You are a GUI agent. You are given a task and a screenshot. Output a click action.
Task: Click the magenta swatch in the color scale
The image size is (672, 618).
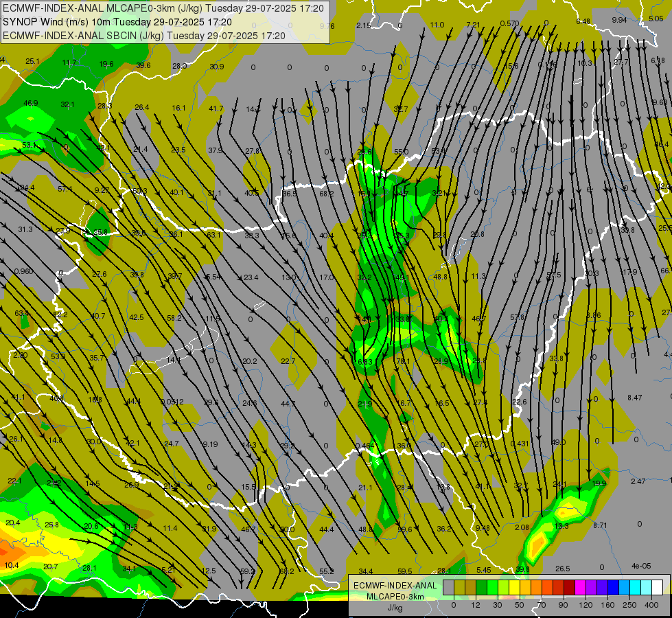click(580, 587)
